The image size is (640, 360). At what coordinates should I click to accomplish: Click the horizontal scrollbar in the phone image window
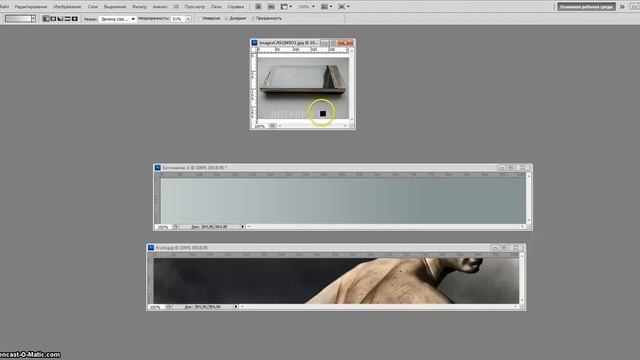pos(312,126)
